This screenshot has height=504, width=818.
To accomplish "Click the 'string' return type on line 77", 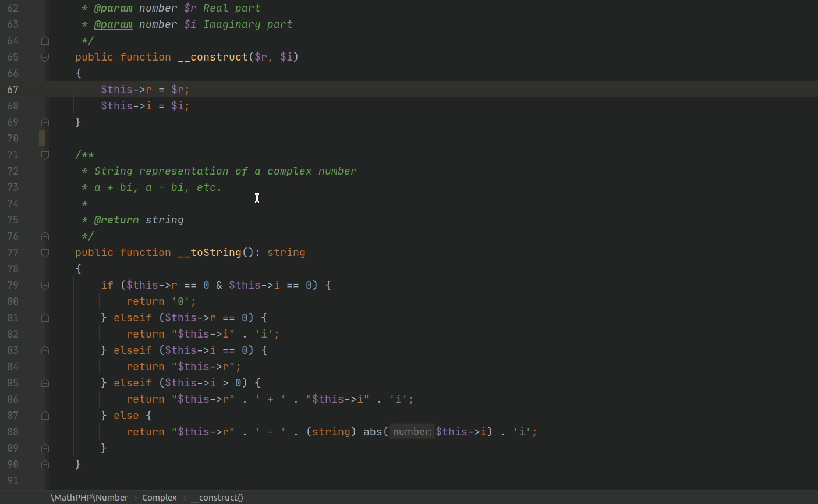I will pos(286,253).
